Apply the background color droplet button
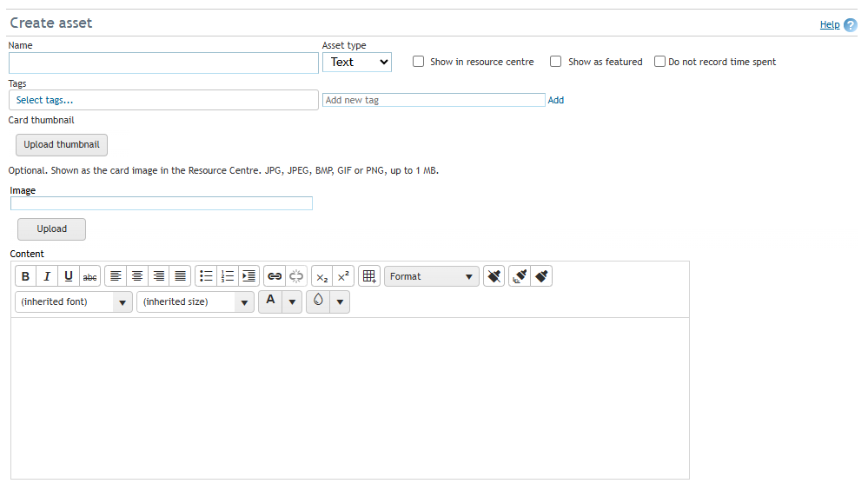Image resolution: width=868 pixels, height=490 pixels. pos(318,301)
